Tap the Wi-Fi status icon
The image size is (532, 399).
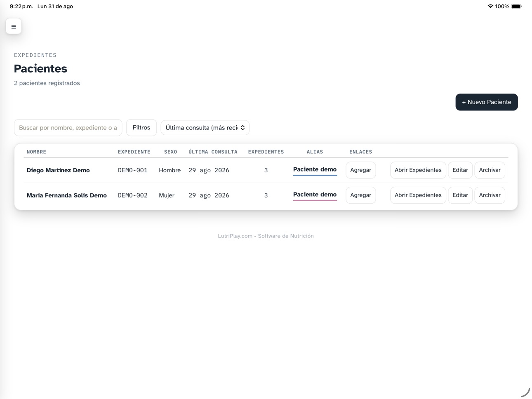point(490,6)
